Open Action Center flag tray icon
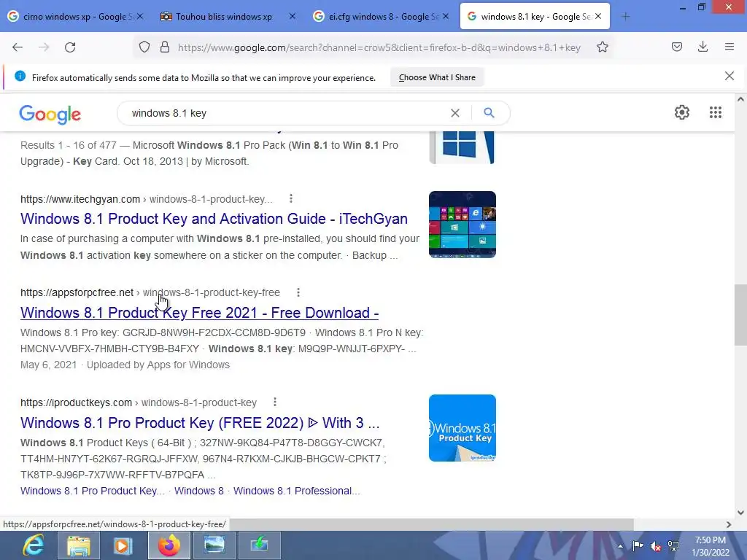The height and width of the screenshot is (560, 747). pos(638,546)
